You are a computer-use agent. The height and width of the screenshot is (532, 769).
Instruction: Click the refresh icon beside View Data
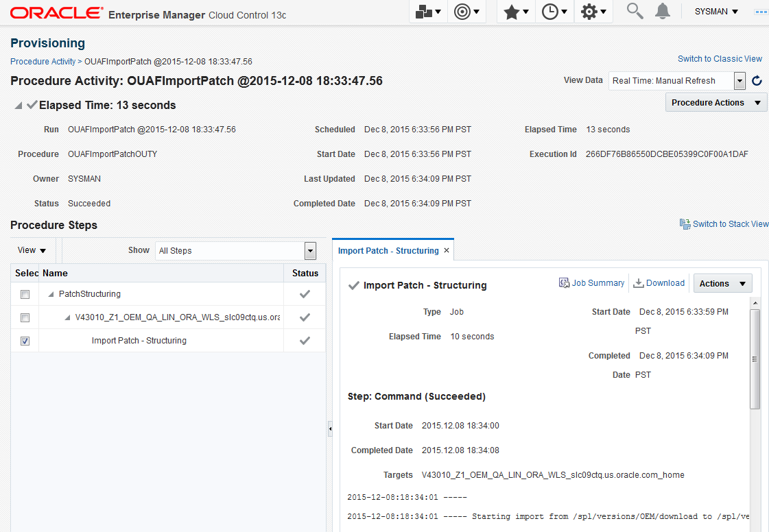[x=757, y=80]
